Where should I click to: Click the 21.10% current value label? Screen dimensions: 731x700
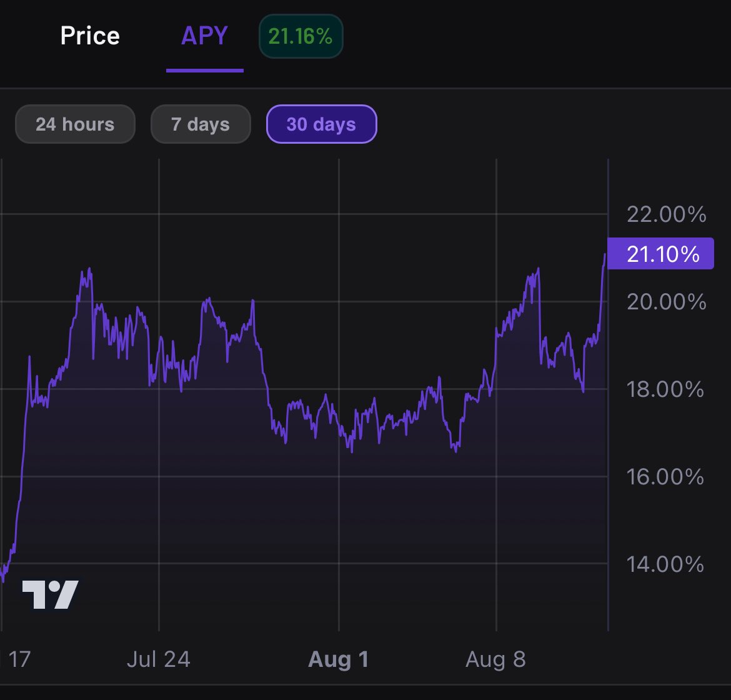660,254
